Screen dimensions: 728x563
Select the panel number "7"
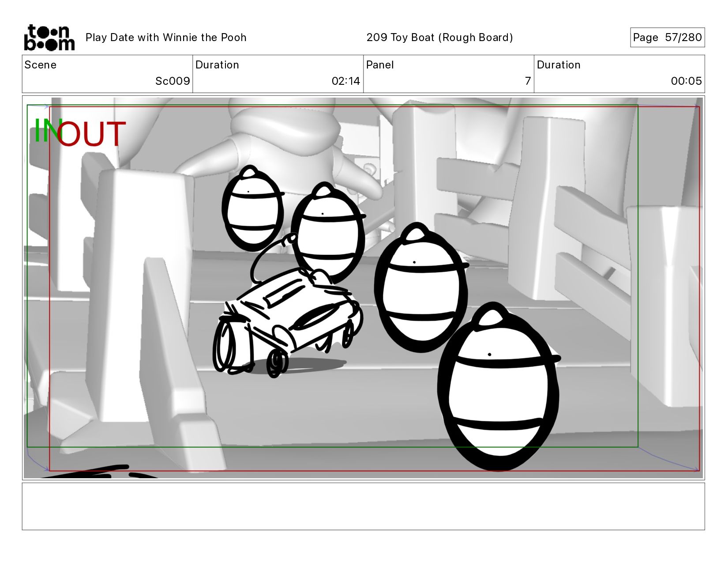click(x=528, y=81)
